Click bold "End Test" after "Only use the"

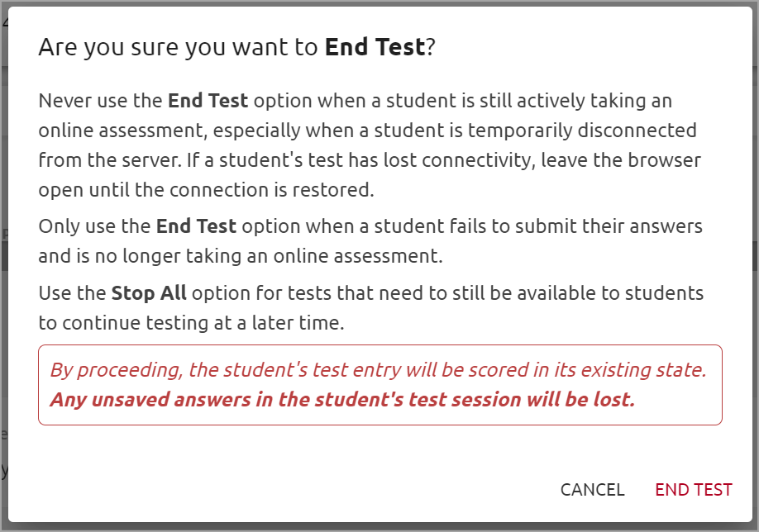pyautogui.click(x=196, y=226)
